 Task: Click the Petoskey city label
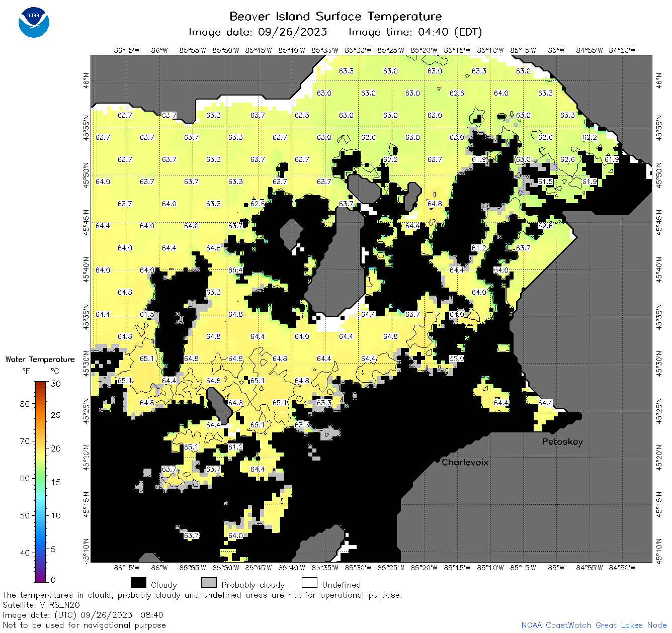pos(562,442)
